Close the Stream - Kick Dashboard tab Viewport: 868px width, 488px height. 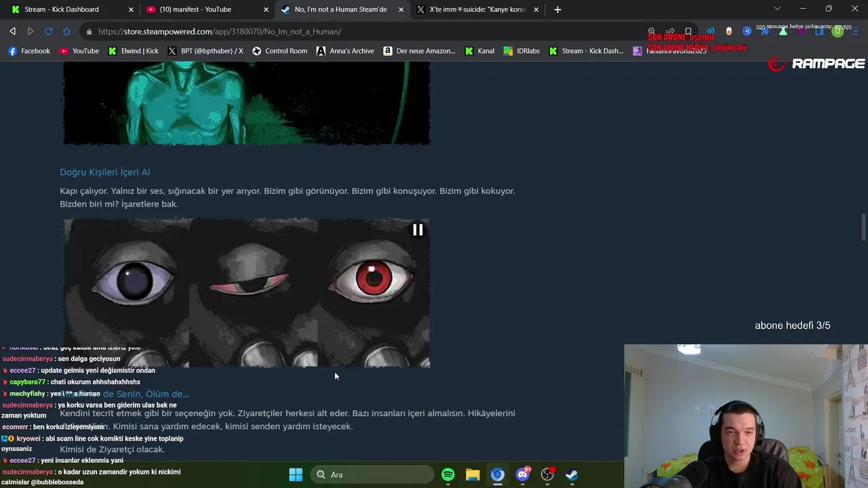coord(131,9)
